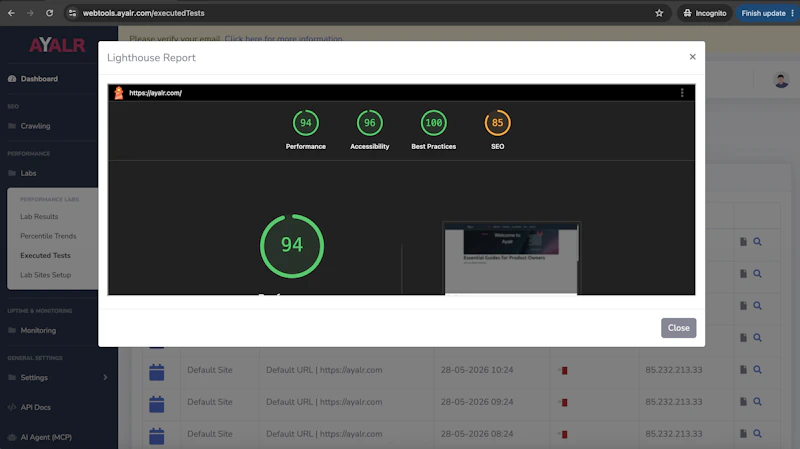Click the user avatar icon
Screen dimensions: 800x449
[781, 80]
